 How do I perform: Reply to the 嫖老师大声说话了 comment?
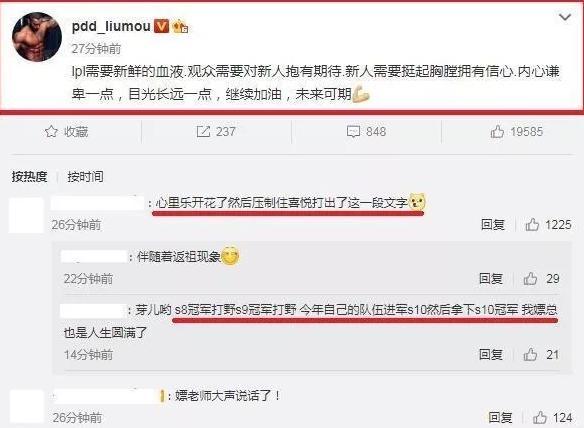(500, 418)
